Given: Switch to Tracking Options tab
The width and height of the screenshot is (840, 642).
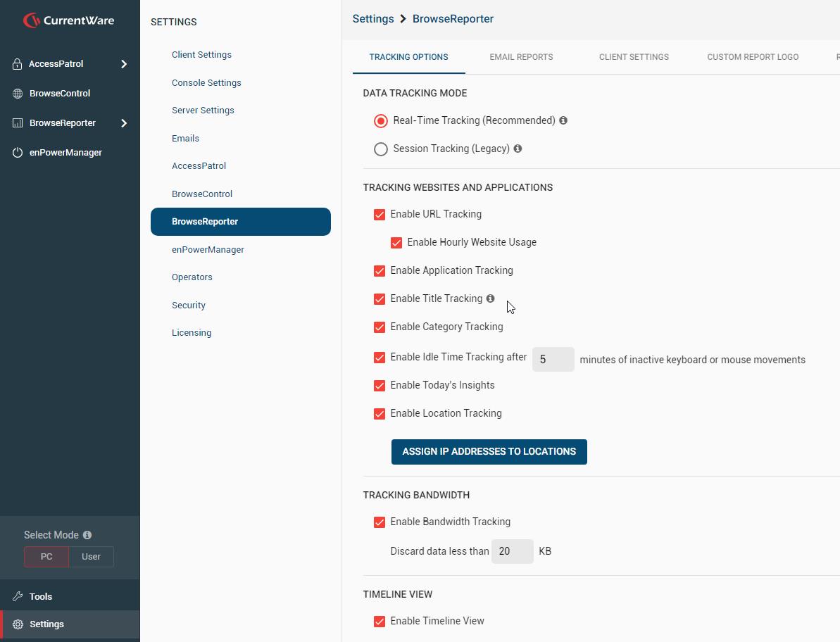Looking at the screenshot, I should click(x=409, y=57).
